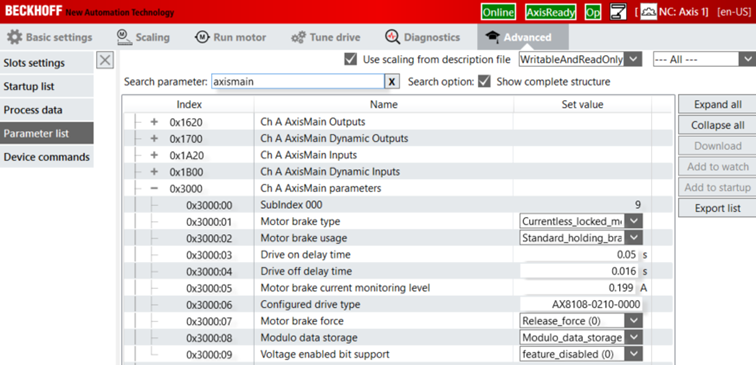Click the Add to watch button

[x=717, y=167]
